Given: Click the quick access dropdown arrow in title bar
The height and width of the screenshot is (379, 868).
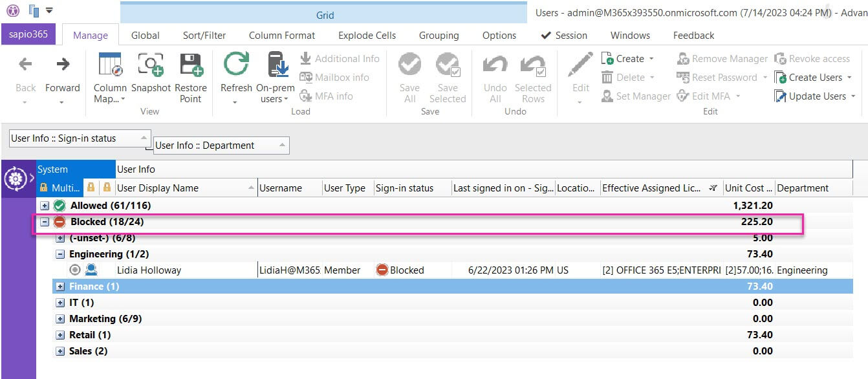Looking at the screenshot, I should [50, 10].
